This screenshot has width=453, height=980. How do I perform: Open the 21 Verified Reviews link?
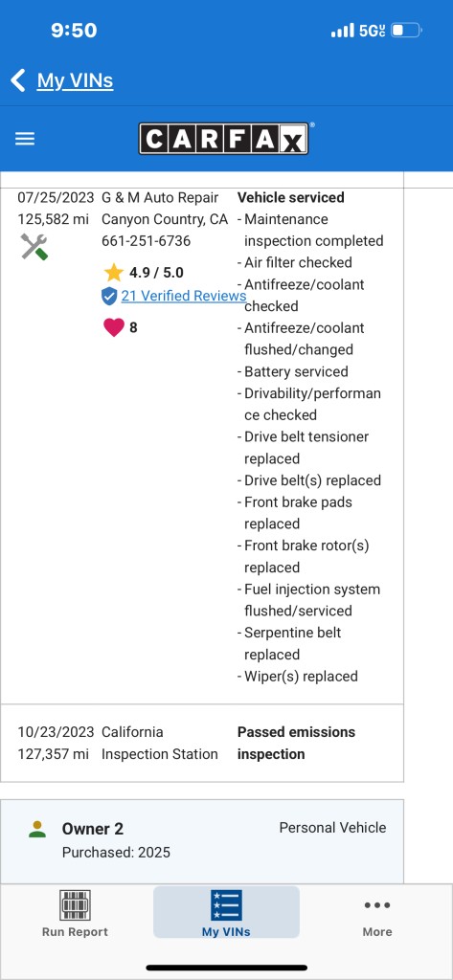(183, 296)
